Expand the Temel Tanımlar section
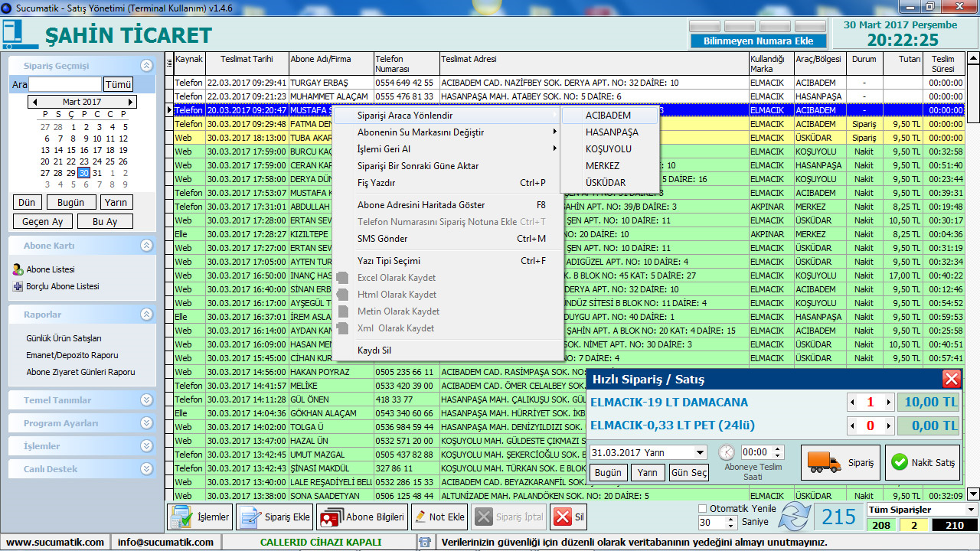Viewport: 980px width, 551px height. [x=146, y=399]
